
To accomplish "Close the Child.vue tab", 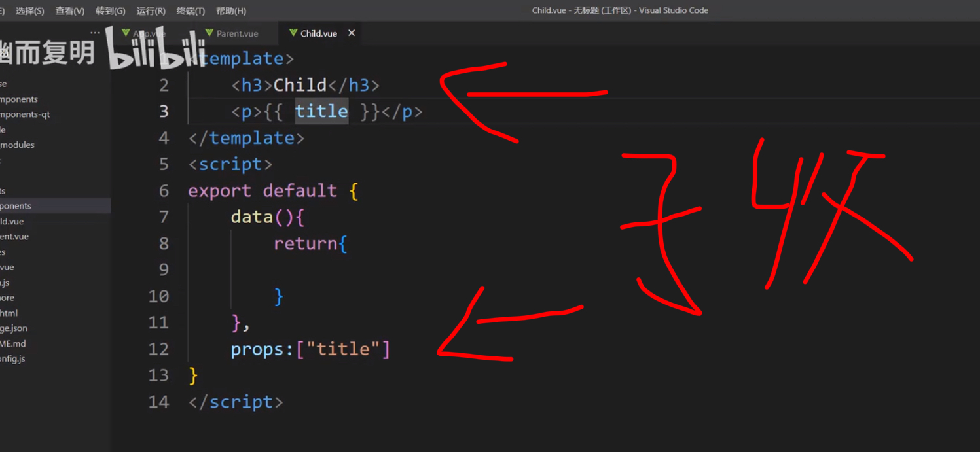I will 352,33.
